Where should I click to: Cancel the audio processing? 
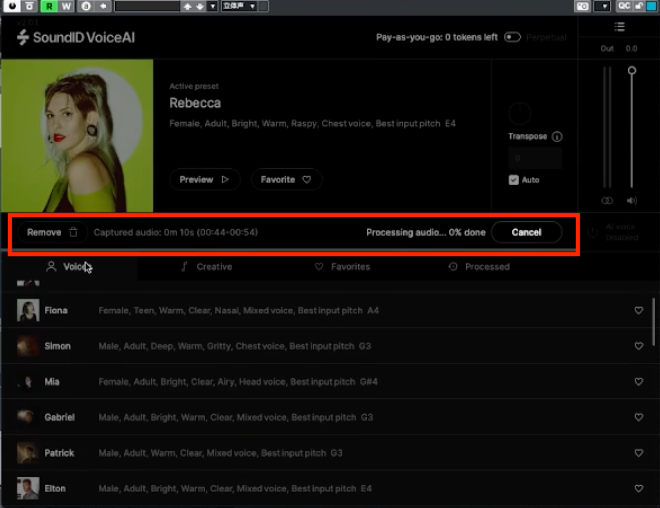coord(526,232)
